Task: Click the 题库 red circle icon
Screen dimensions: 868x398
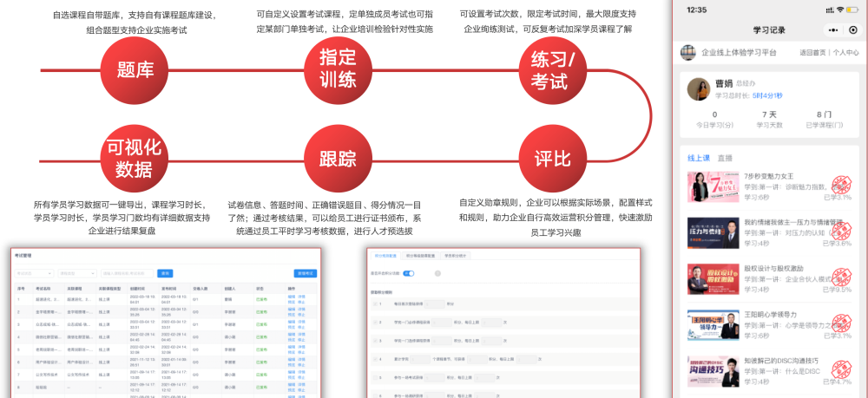Action: [135, 70]
